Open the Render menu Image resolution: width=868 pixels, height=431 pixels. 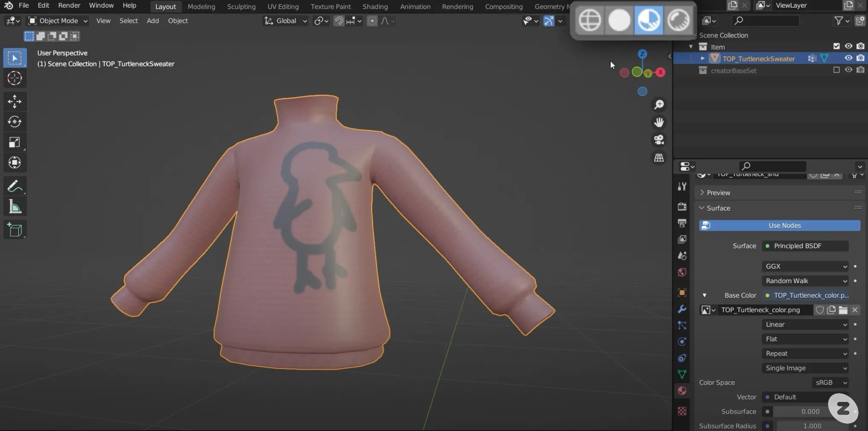click(69, 6)
